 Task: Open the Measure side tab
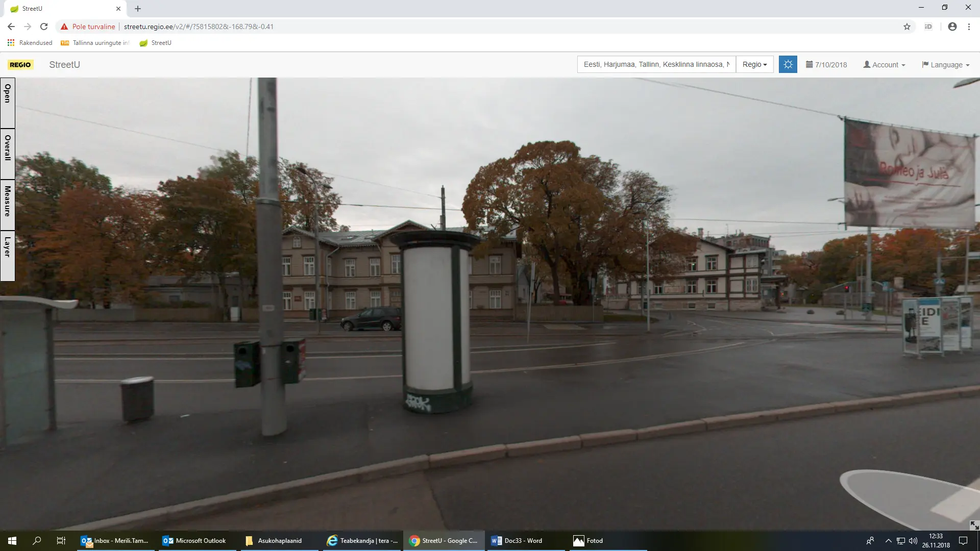coord(8,205)
